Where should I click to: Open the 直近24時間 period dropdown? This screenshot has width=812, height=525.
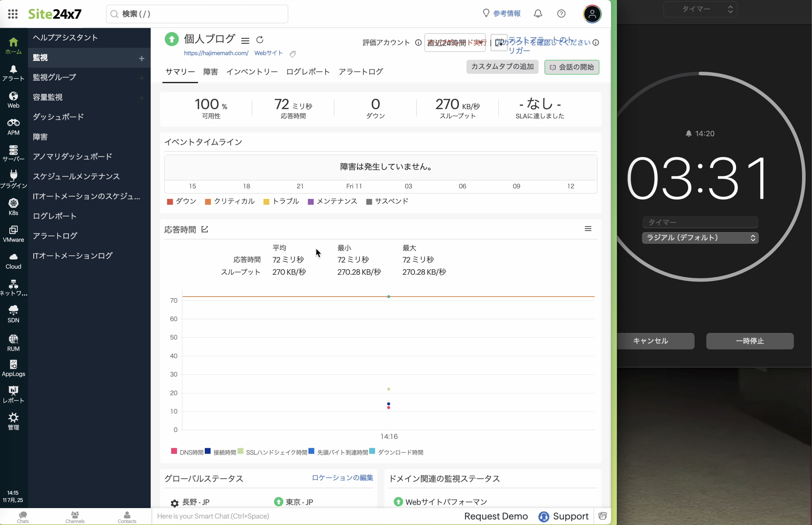pyautogui.click(x=455, y=43)
